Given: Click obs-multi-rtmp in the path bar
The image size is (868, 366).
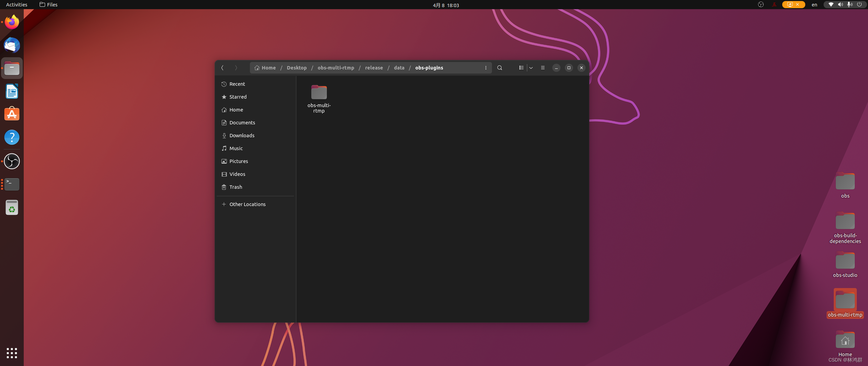Looking at the screenshot, I should point(336,68).
